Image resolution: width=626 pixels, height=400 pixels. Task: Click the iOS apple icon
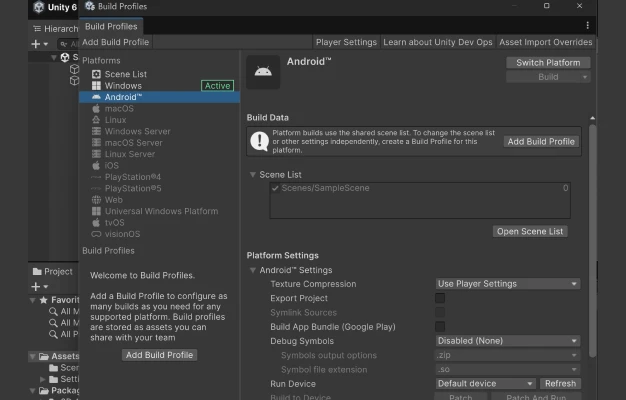[96, 165]
